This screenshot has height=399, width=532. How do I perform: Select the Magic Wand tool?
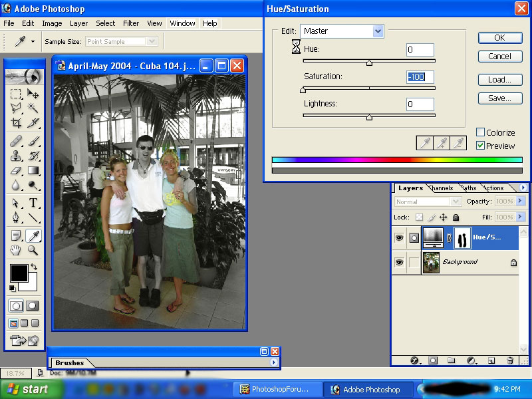tap(33, 108)
